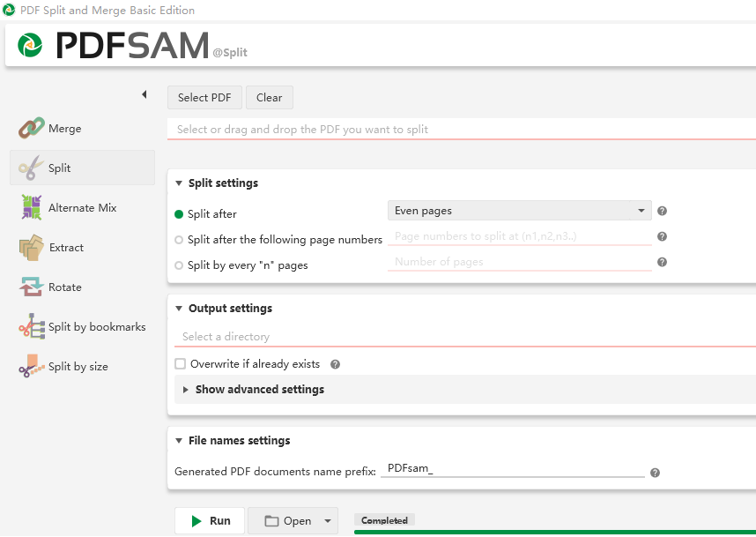Viewport: 756px width, 537px height.
Task: Select Split after the following page numbers
Action: [x=179, y=240]
